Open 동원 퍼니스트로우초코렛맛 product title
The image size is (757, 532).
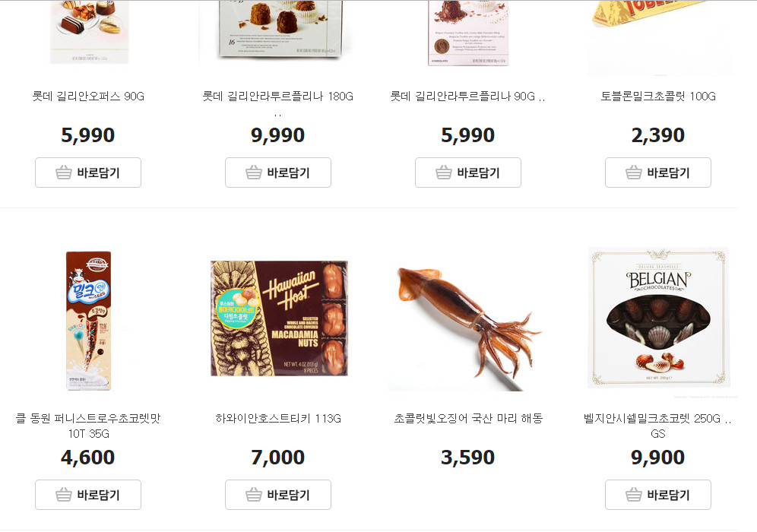[88, 426]
